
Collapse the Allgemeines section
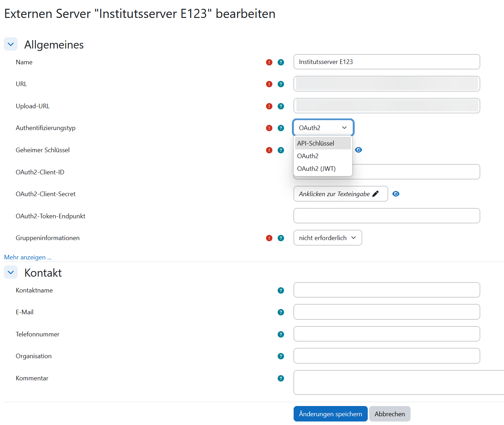click(11, 44)
